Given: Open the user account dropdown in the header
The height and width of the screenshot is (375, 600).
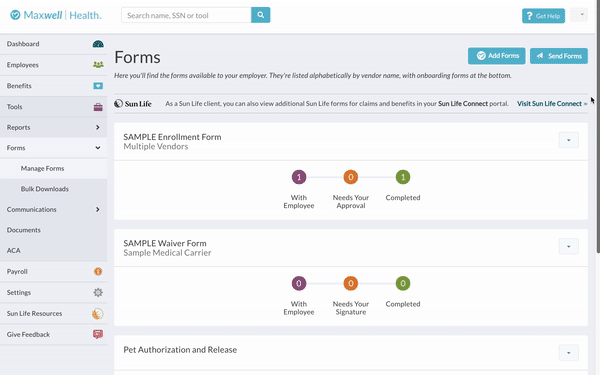Looking at the screenshot, I should point(579,15).
